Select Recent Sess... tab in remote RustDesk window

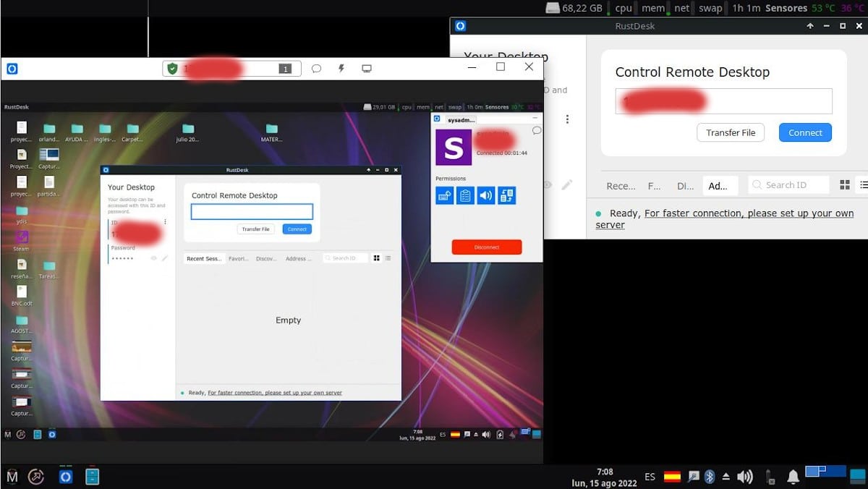(204, 258)
